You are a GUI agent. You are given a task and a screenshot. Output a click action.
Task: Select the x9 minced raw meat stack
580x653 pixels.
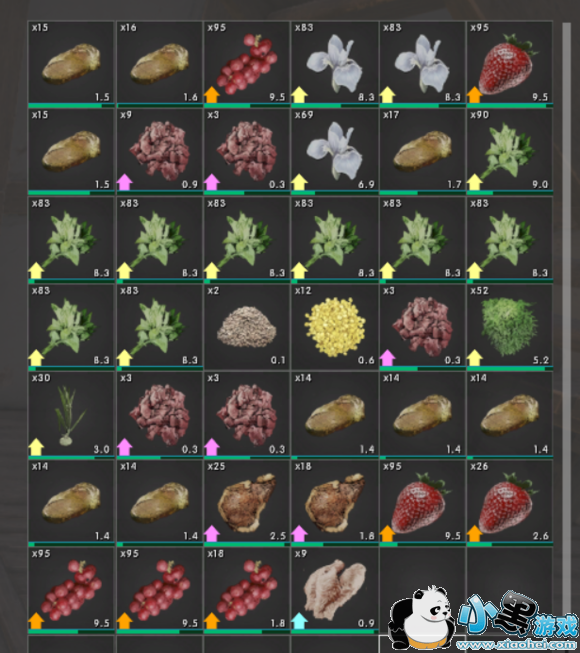point(159,150)
